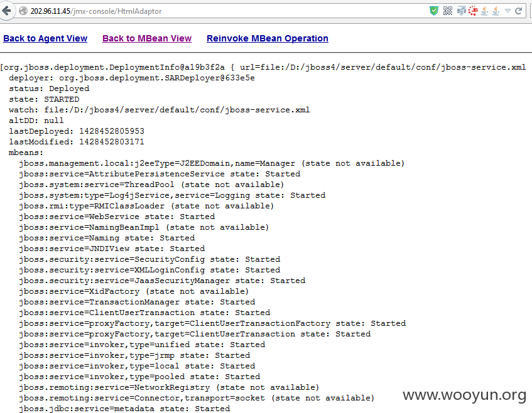532x413 pixels.
Task: Click the invoker type=unified line
Action: click(142, 345)
